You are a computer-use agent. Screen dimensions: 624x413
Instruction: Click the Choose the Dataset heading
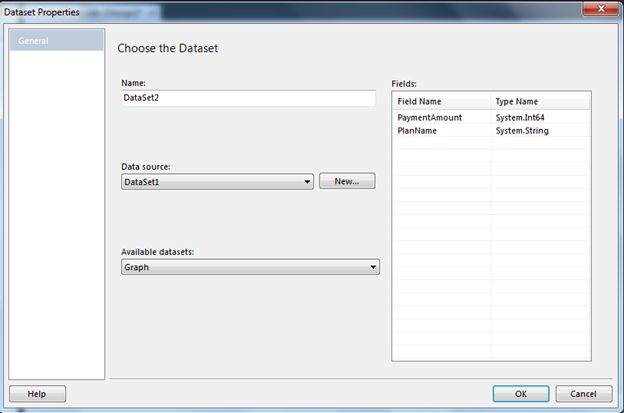point(167,48)
